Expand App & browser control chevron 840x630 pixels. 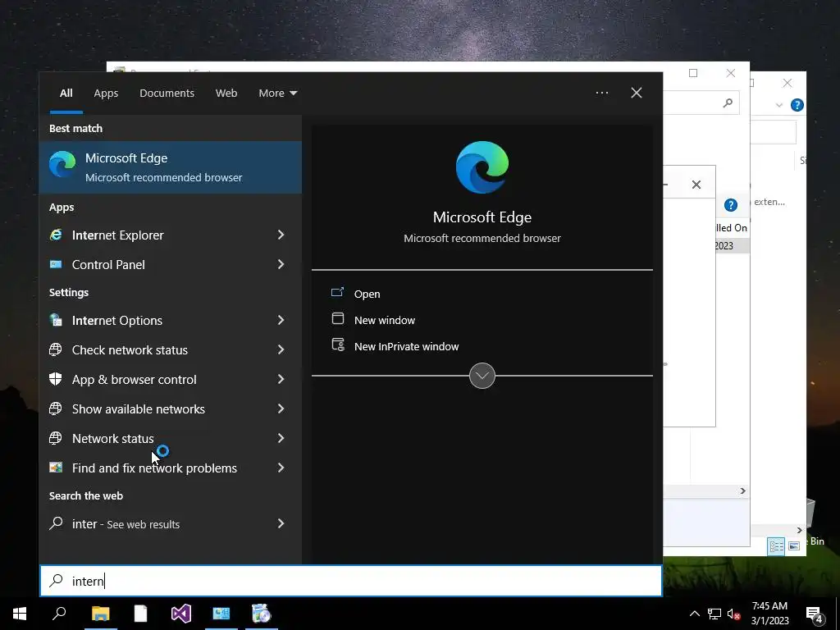281,379
